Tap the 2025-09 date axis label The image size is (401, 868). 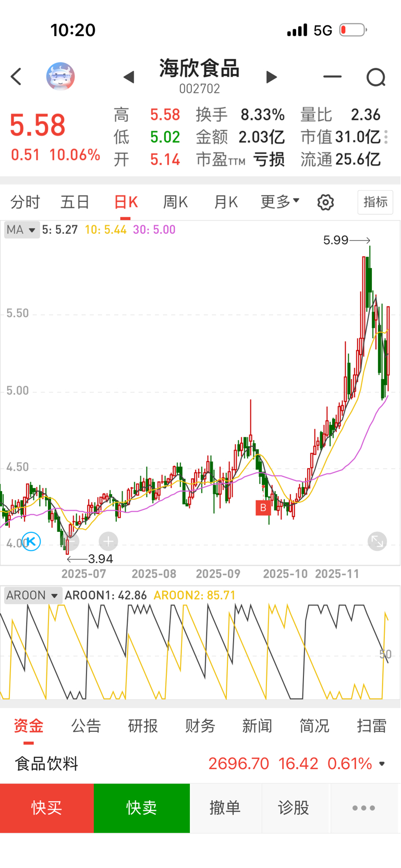click(218, 574)
